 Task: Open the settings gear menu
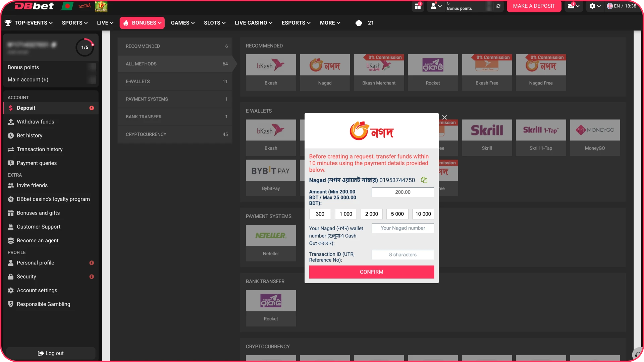tap(595, 6)
